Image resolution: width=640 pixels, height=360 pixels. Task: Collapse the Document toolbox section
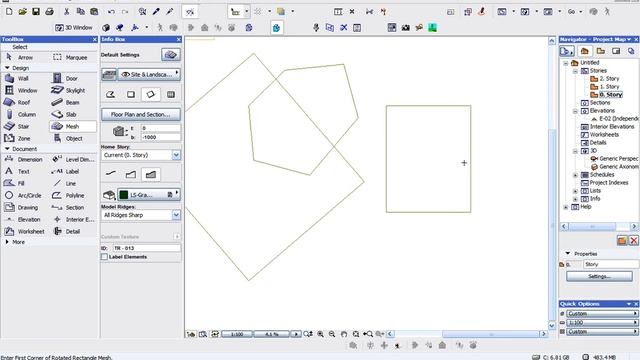7,149
